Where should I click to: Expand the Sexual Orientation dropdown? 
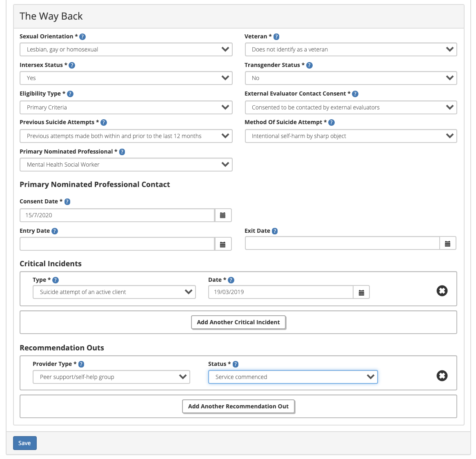click(126, 50)
